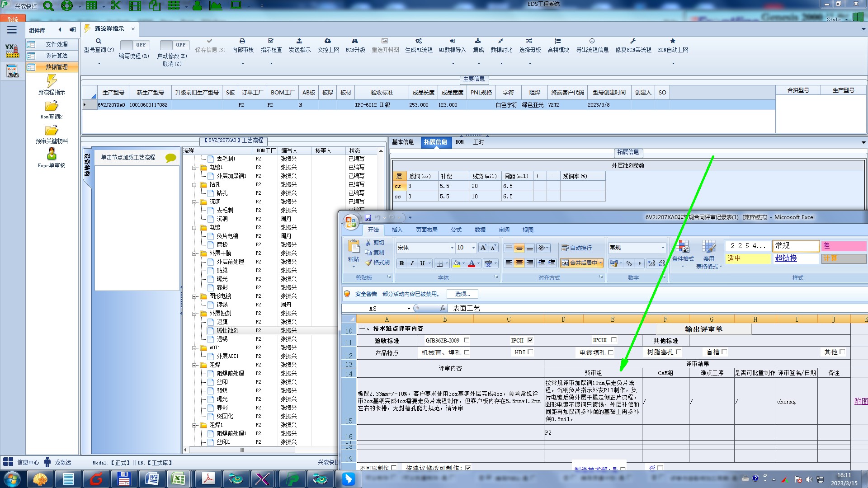
Task: Switch to the 基本信息 tab
Action: pos(403,142)
